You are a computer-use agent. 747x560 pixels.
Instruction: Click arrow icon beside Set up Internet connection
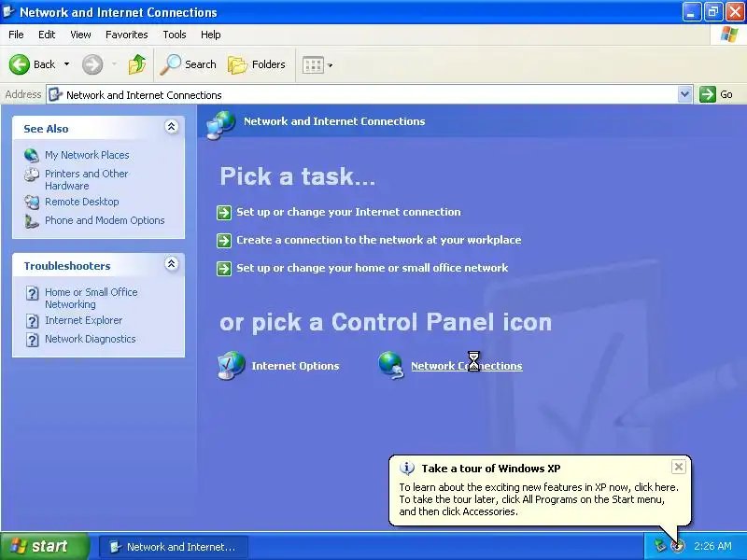(x=224, y=213)
